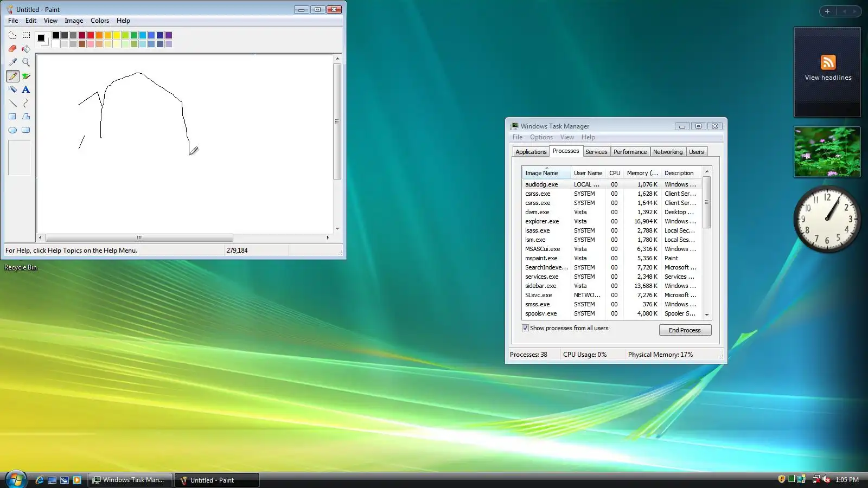The image size is (868, 488).
Task: Select the explorer.exe process row
Action: (612, 221)
